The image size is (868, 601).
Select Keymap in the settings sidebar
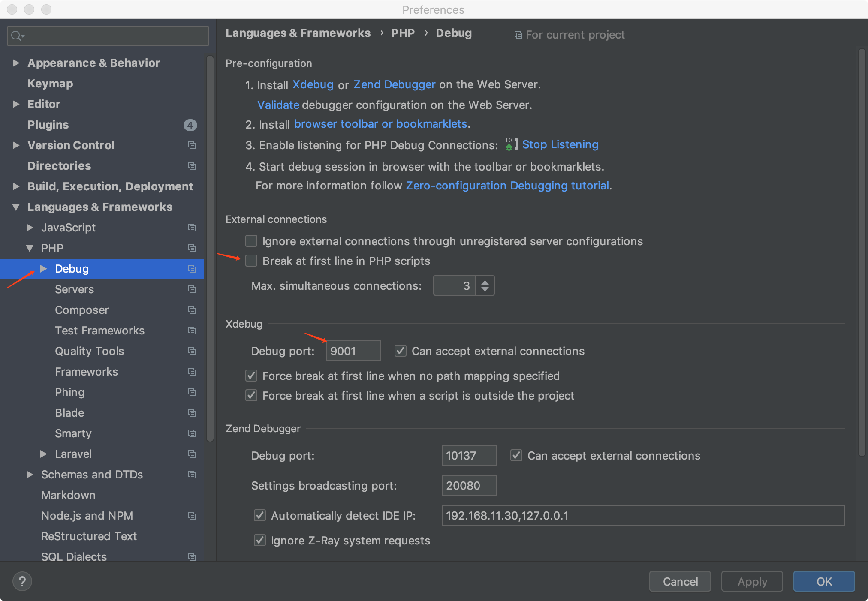pos(50,84)
